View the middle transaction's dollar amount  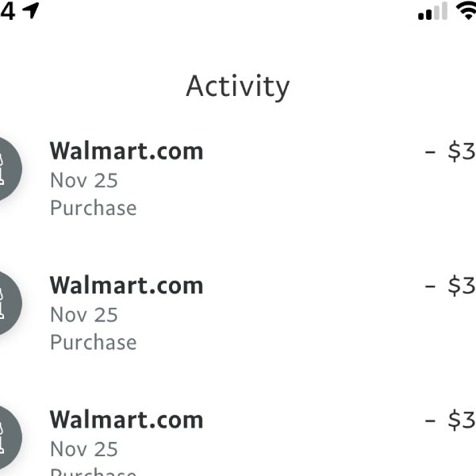point(450,286)
